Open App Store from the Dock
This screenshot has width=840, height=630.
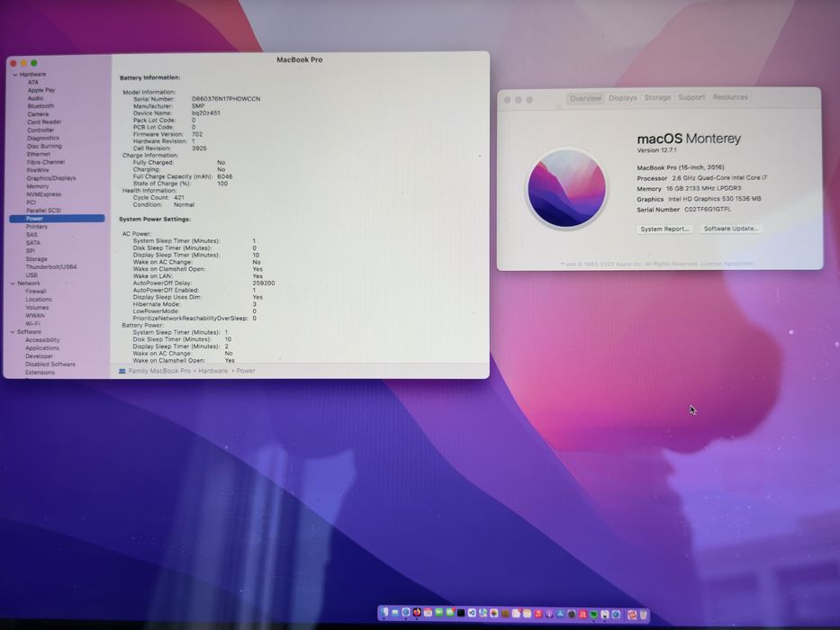coord(560,614)
